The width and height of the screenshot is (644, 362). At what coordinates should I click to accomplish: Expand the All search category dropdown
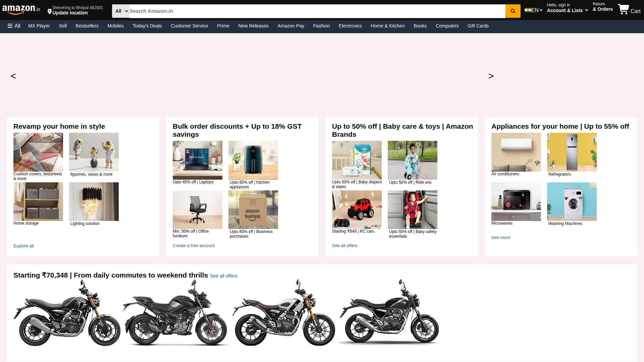(x=121, y=11)
